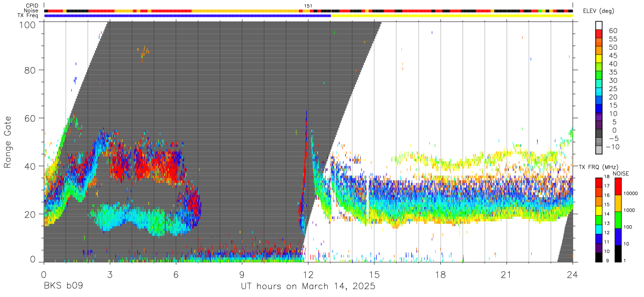This screenshot has width=644, height=297.
Task: Click the CPID value 151
Action: coord(308,6)
